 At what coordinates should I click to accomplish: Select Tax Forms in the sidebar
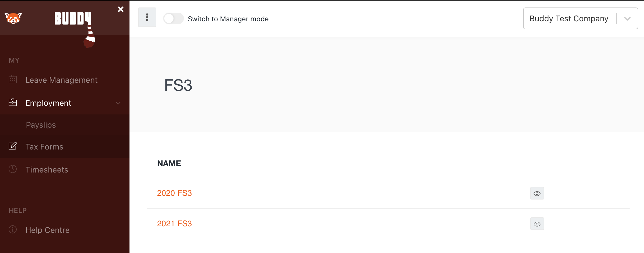[44, 146]
